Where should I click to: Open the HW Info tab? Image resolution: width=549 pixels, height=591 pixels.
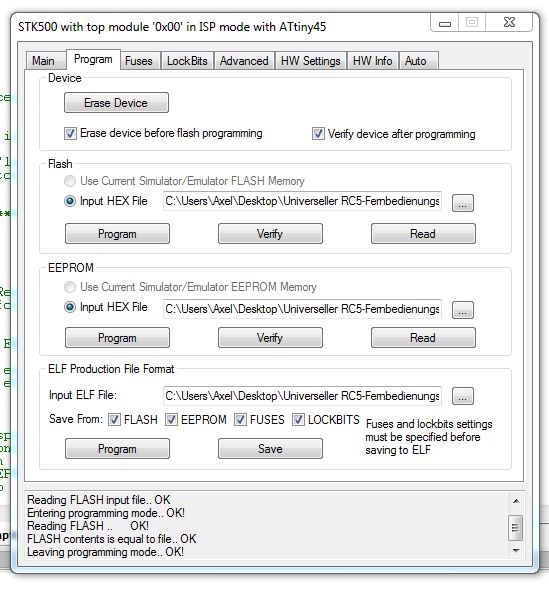click(x=372, y=61)
